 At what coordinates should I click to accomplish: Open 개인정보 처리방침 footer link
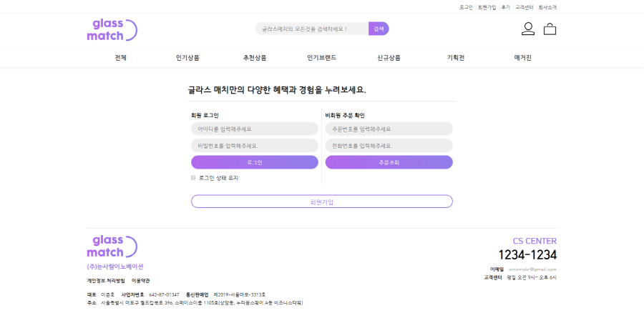tap(106, 281)
